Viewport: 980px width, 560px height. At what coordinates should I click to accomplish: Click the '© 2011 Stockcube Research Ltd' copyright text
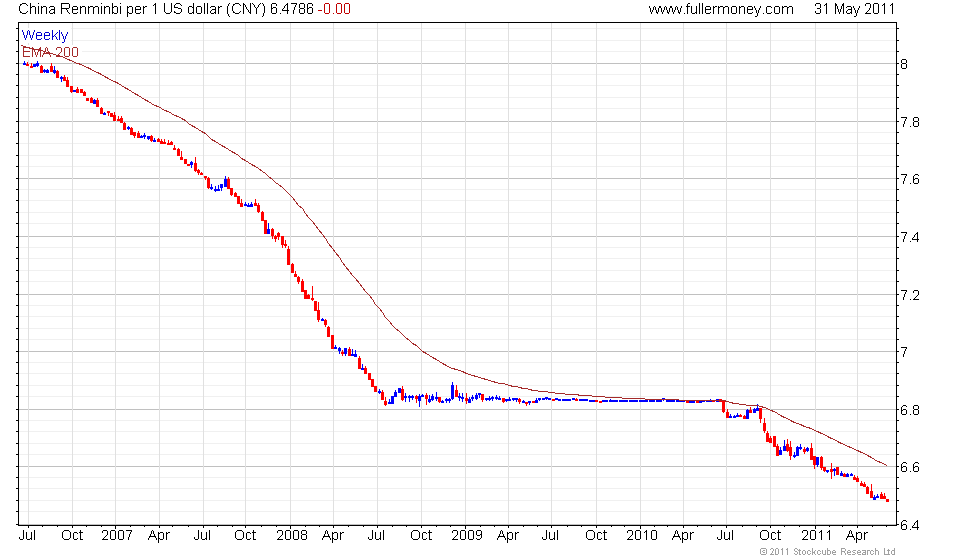pos(827,552)
